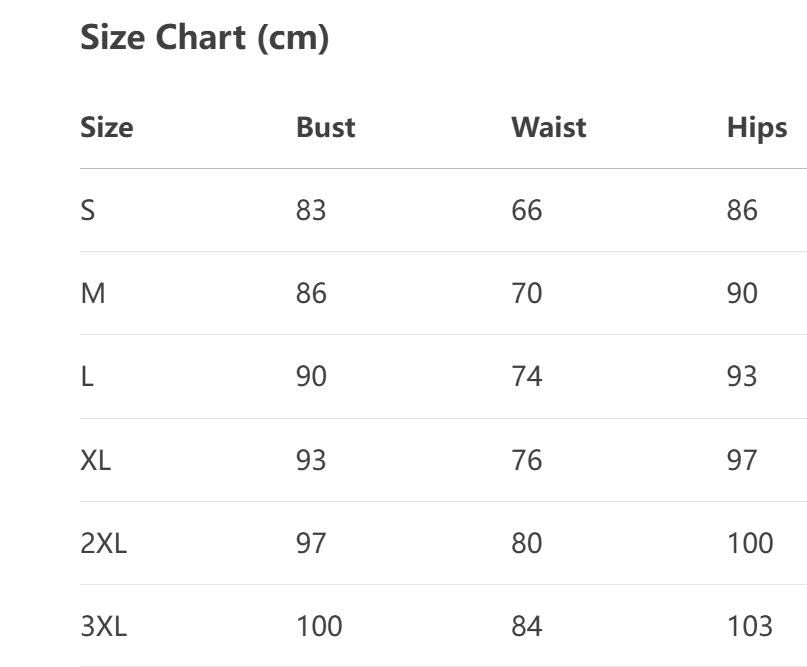
Task: Click the Hips column header
Action: [757, 128]
